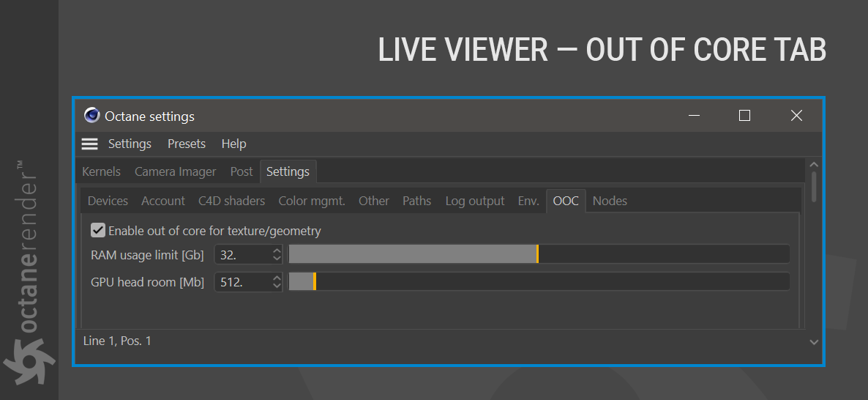Click the GPU head room stepper arrows

click(x=277, y=283)
